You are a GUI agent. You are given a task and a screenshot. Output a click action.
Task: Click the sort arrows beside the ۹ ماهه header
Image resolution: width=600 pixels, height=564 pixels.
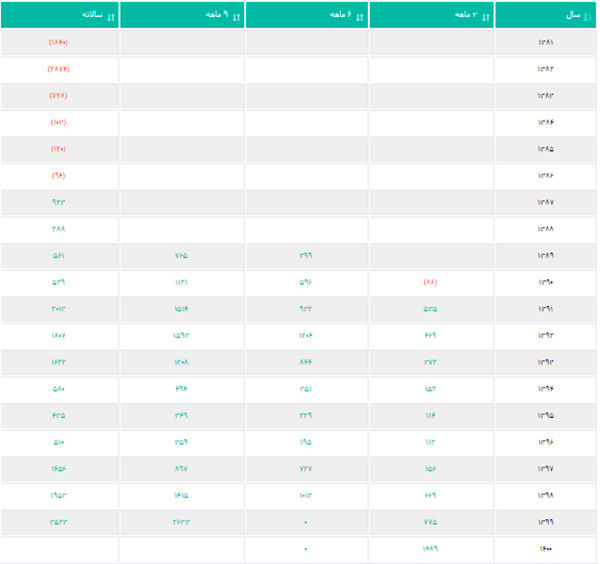[x=236, y=17]
